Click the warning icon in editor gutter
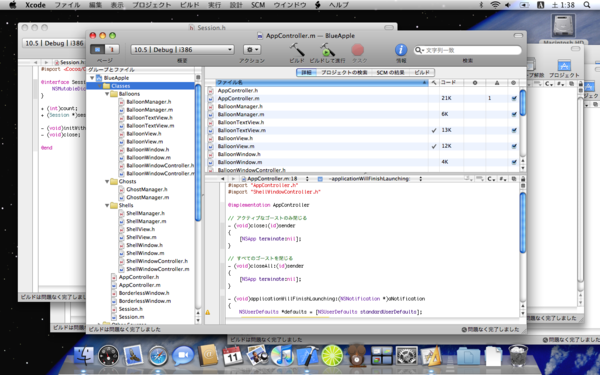Screen dimensions: 600x375 click(x=208, y=312)
